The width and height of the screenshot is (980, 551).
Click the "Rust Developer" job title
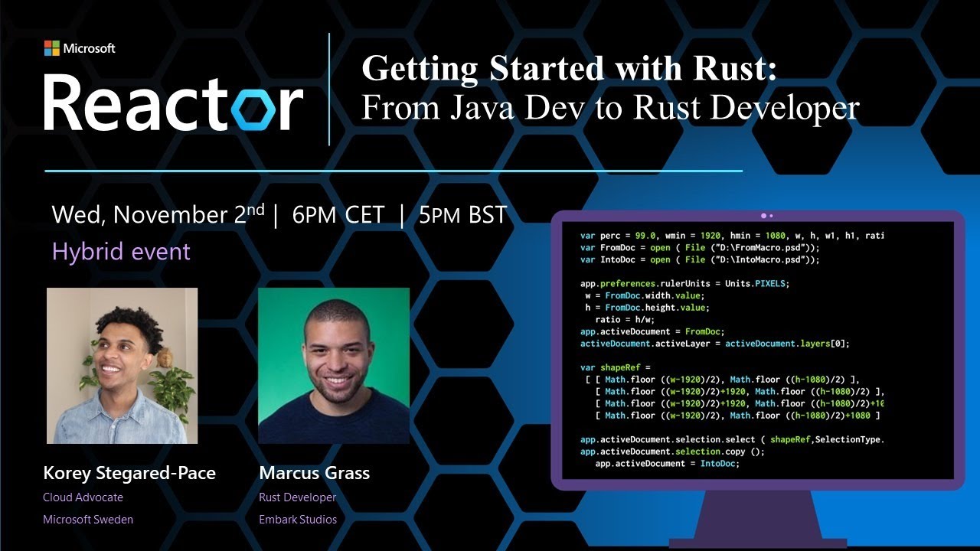(x=298, y=497)
